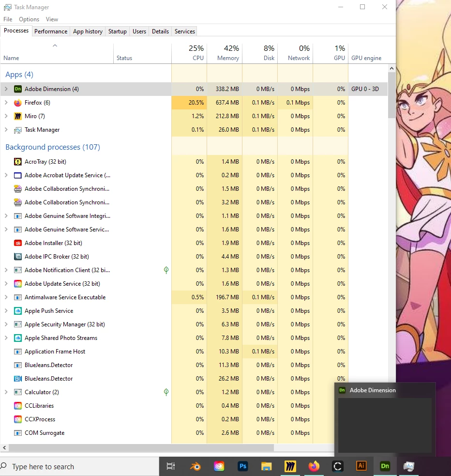Switch to the Users tab
The width and height of the screenshot is (451, 476).
tap(139, 31)
